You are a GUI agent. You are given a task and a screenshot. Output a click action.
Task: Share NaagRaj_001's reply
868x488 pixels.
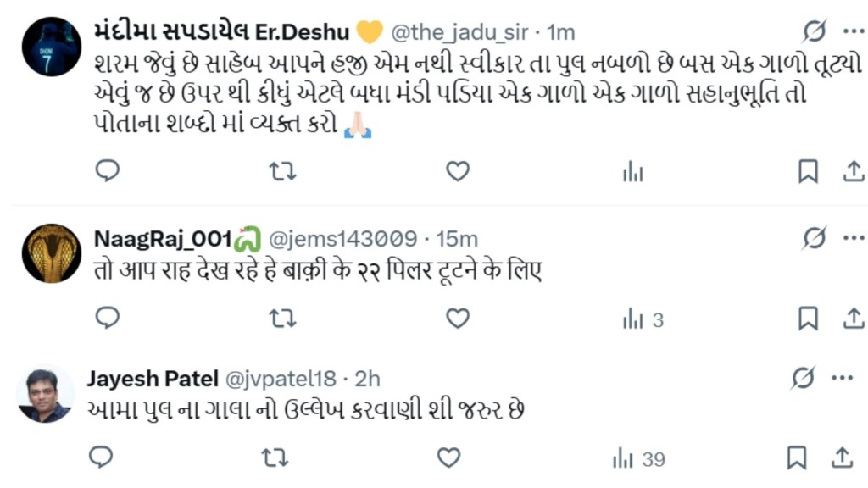click(x=854, y=319)
